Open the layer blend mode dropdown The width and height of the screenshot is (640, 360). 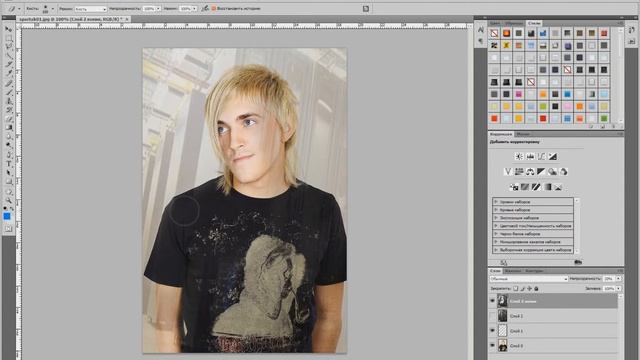click(529, 279)
